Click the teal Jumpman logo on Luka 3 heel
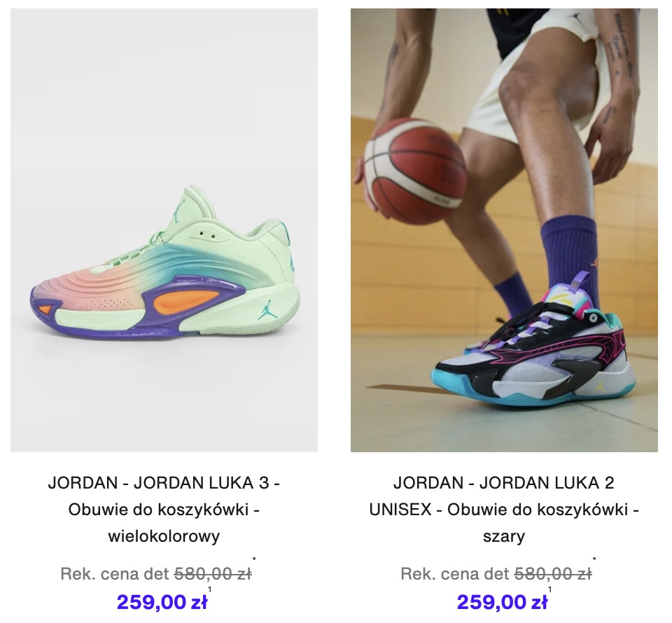672x623 pixels. pos(267,312)
